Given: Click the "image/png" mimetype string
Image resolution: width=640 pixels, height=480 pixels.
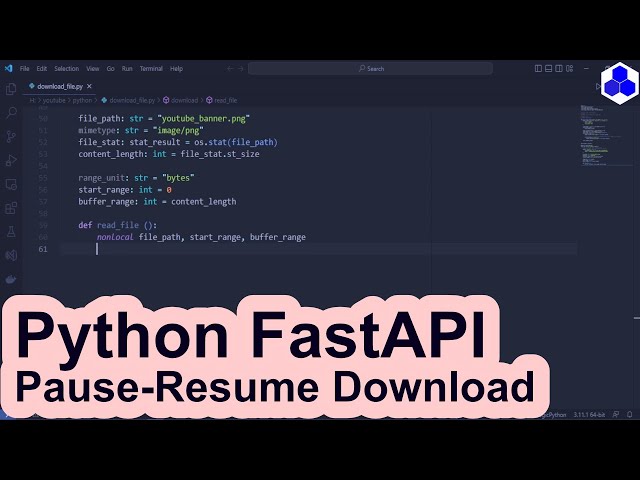Looking at the screenshot, I should [x=178, y=131].
